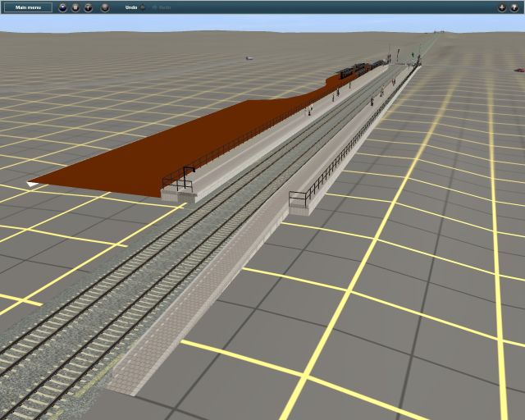Image resolution: width=525 pixels, height=420 pixels.
Task: Click the blue round icon beside Main menu
Action: click(63, 7)
